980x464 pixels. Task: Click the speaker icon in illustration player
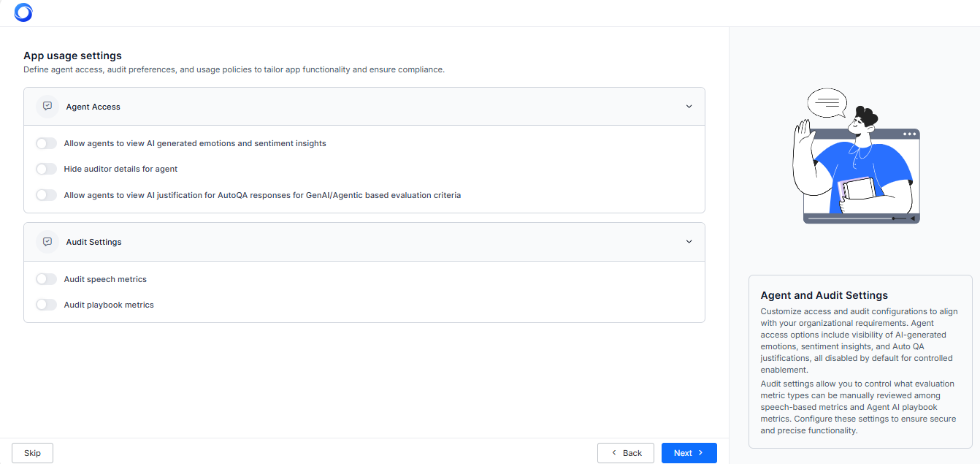[912, 218]
